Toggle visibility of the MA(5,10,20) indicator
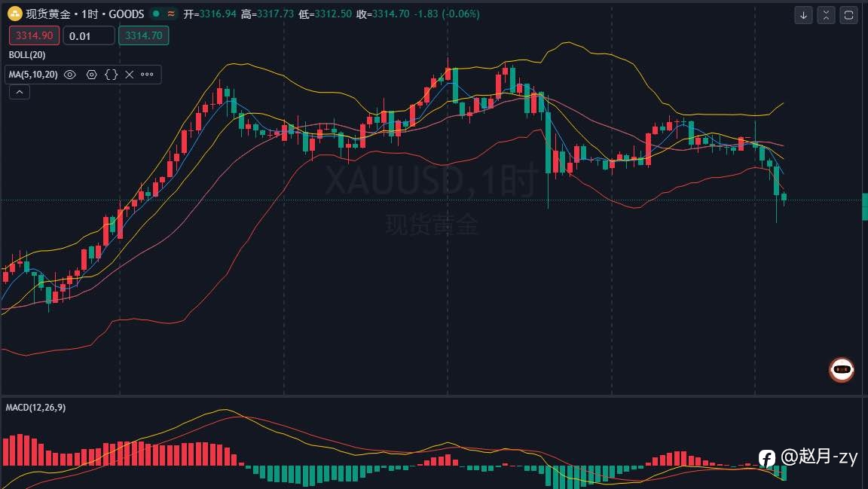This screenshot has width=868, height=489. tap(70, 74)
